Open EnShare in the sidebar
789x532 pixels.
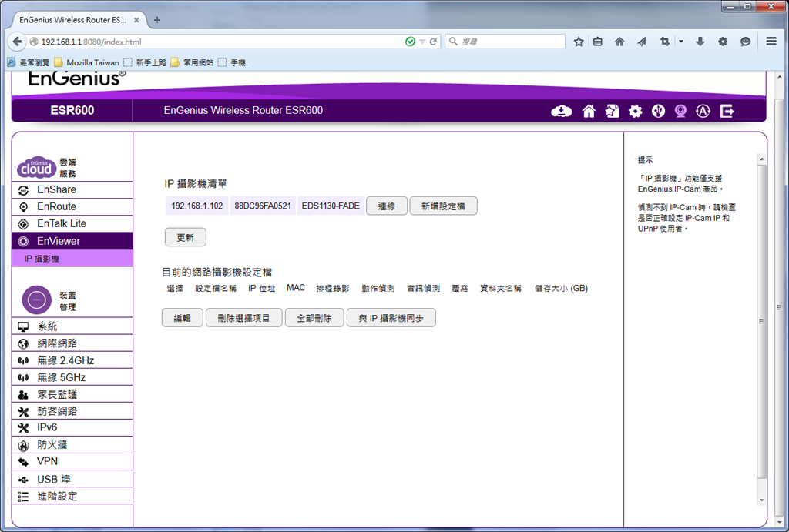[x=72, y=189]
